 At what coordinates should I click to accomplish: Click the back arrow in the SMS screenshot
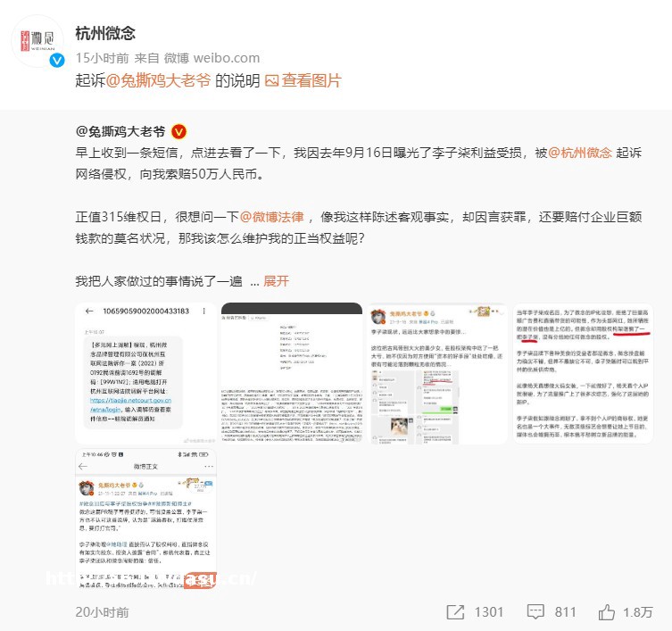pos(89,311)
